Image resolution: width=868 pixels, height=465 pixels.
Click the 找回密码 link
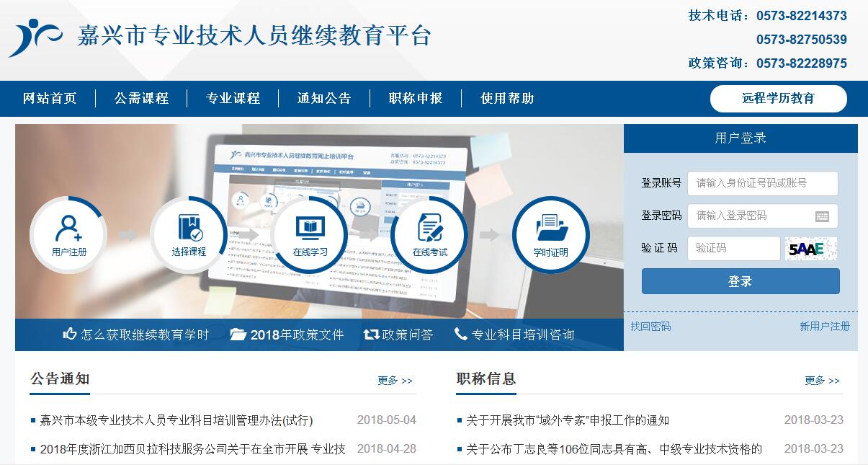tap(650, 327)
